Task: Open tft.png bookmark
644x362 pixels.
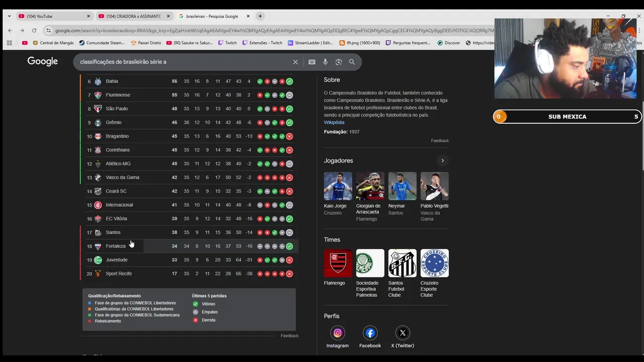Action: click(x=360, y=43)
